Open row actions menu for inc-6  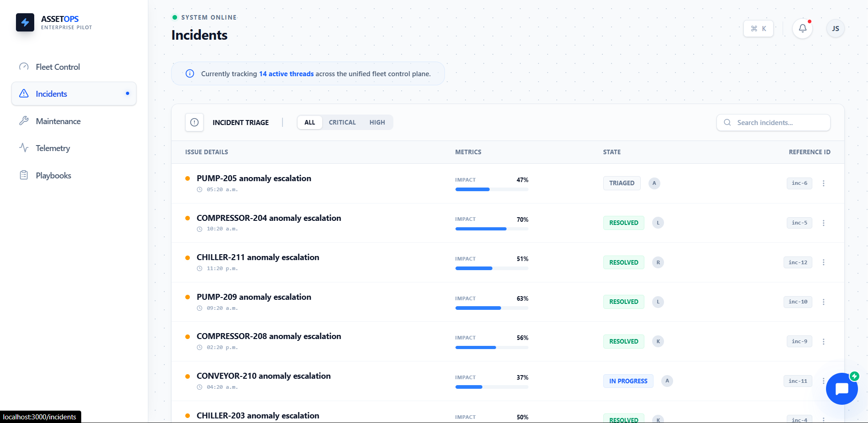click(x=823, y=183)
